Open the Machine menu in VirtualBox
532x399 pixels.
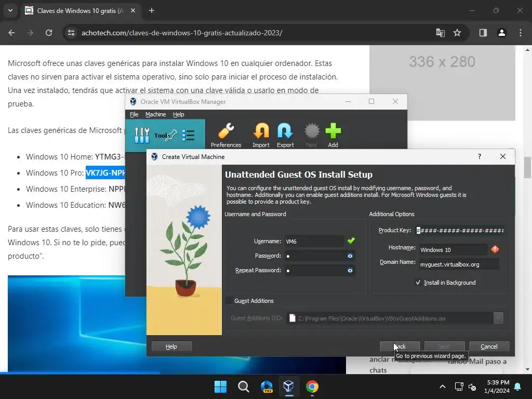tap(156, 114)
